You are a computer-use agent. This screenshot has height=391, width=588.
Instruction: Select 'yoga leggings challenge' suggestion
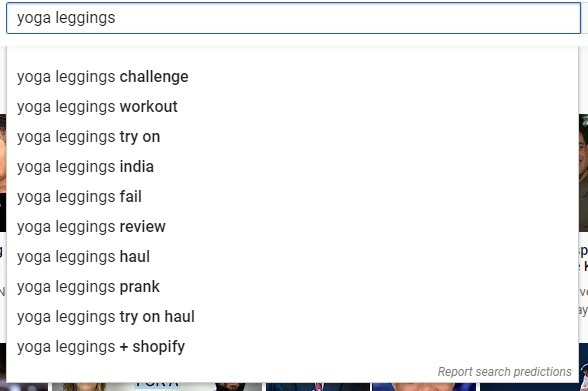292,77
